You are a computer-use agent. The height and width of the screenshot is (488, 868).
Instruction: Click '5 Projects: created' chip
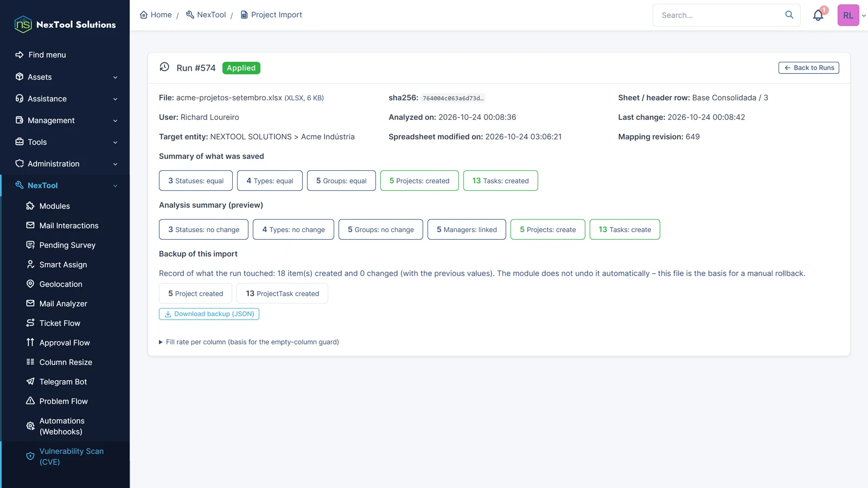pyautogui.click(x=419, y=181)
